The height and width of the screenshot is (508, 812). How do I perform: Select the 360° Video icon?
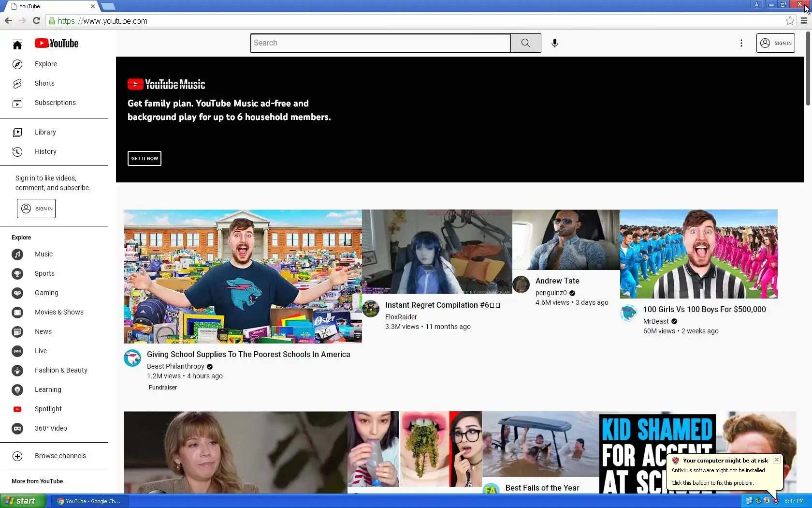coord(17,428)
